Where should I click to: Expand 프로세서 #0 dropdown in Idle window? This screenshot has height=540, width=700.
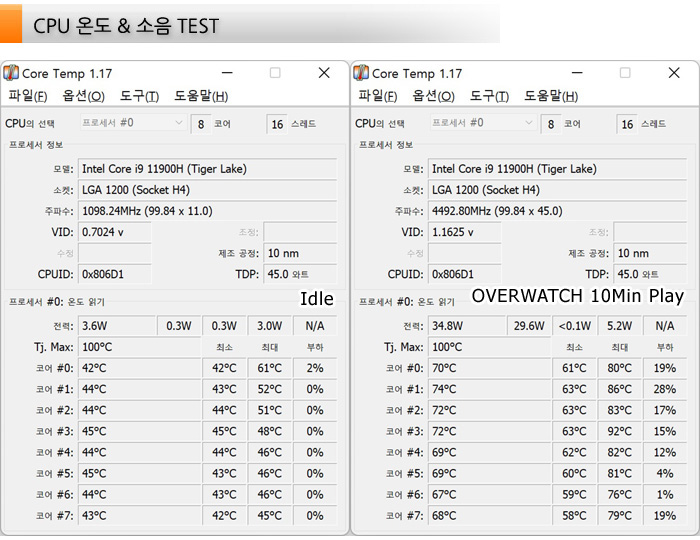(133, 123)
